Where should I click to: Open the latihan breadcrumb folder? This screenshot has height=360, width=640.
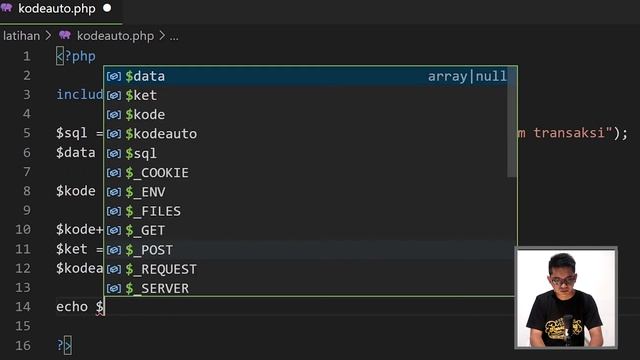click(22, 36)
